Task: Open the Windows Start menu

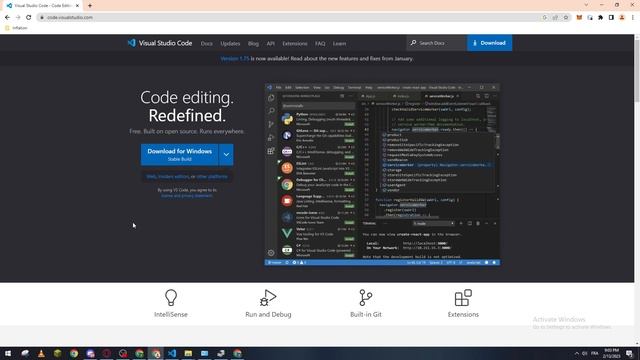Action: pos(8,353)
